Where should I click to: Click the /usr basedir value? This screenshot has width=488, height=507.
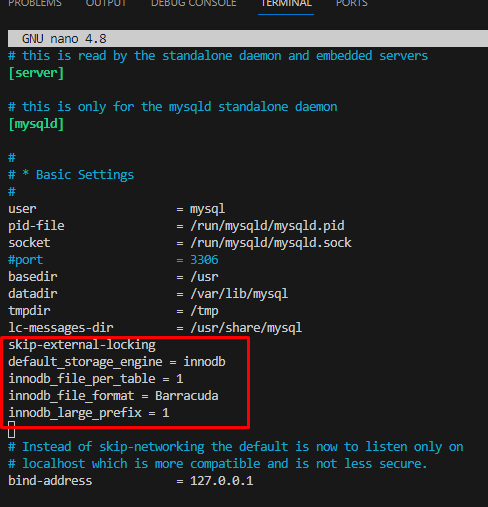click(204, 277)
